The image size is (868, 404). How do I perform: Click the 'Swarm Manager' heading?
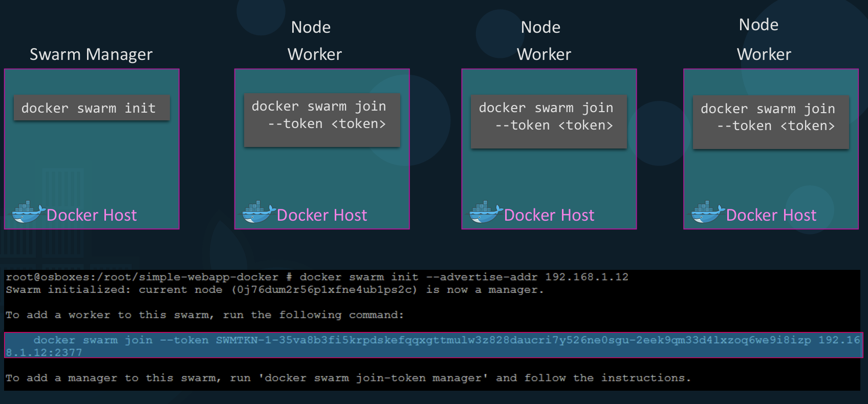point(91,54)
